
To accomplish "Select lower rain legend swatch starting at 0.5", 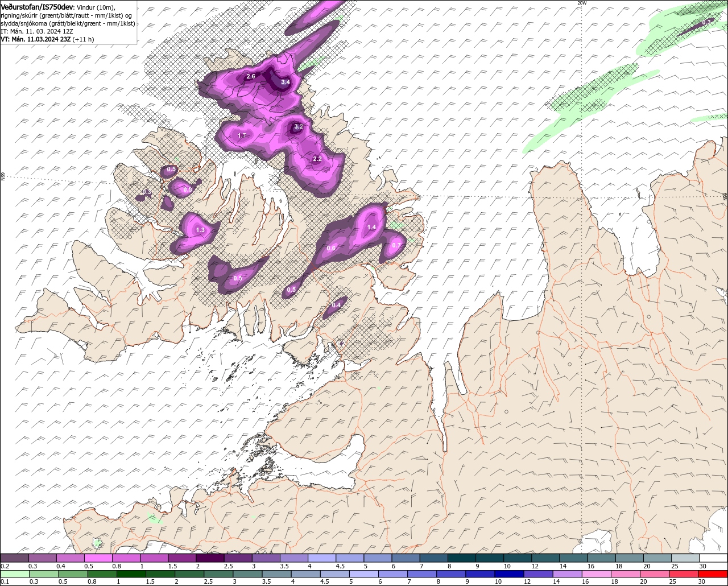I will (x=74, y=574).
